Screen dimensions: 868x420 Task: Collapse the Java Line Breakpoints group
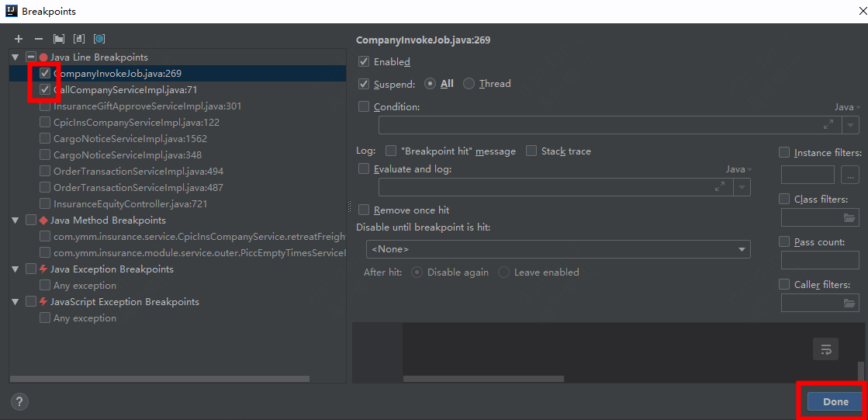tap(16, 57)
